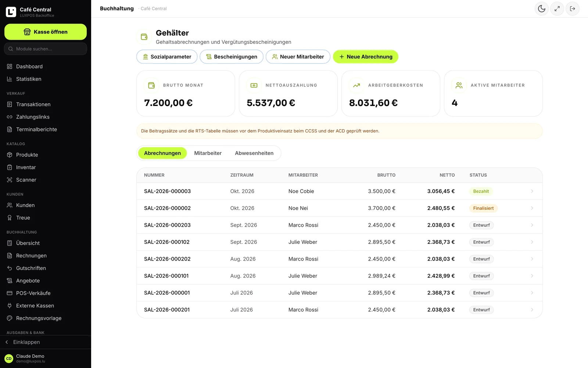Toggle dark mode moon icon

tap(542, 8)
